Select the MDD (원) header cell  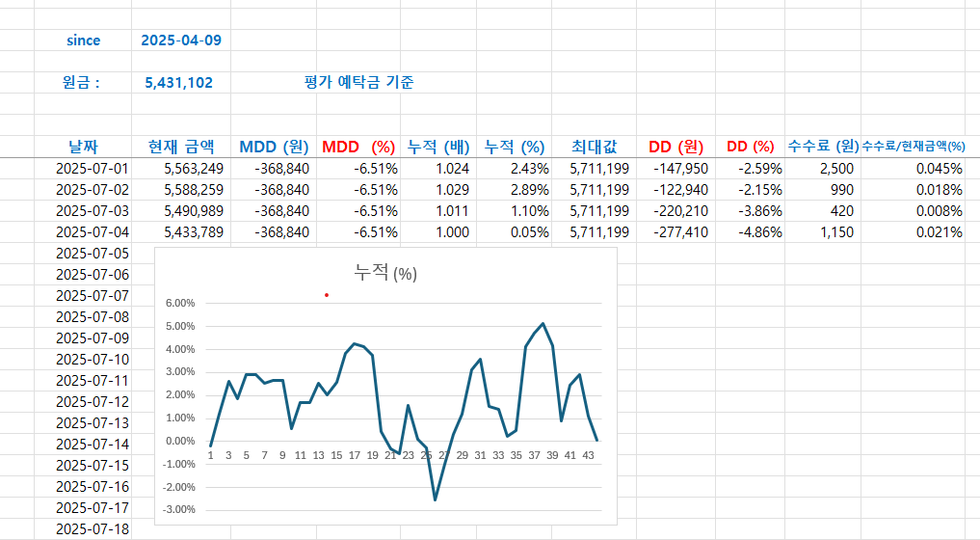click(x=274, y=147)
